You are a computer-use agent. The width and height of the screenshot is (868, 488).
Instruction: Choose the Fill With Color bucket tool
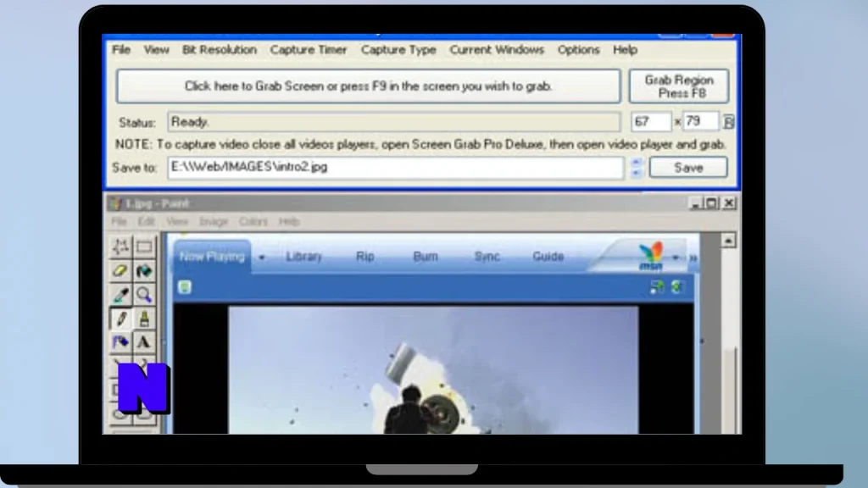(144, 270)
